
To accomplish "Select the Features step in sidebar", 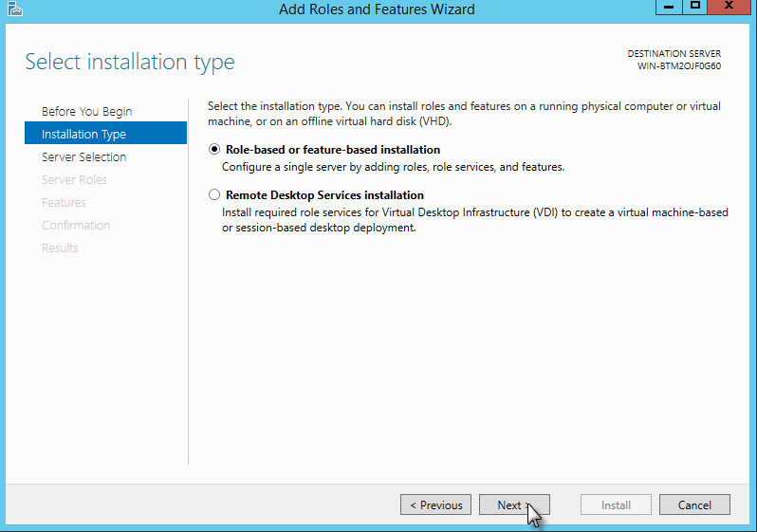I will 64,203.
